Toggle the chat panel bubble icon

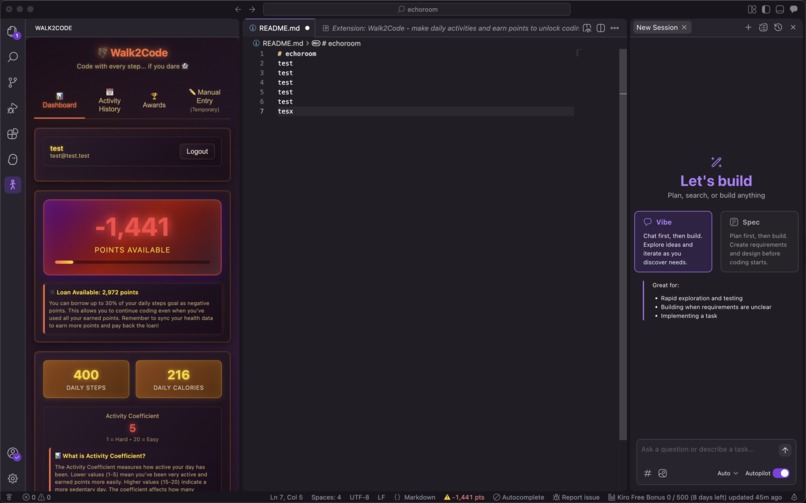click(794, 9)
